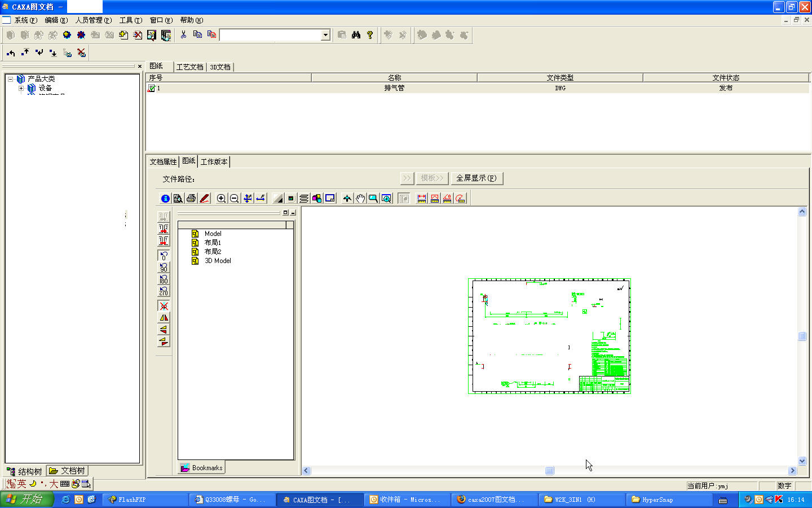The height and width of the screenshot is (508, 812).
Task: Select the 3D Model layout entry
Action: 218,261
